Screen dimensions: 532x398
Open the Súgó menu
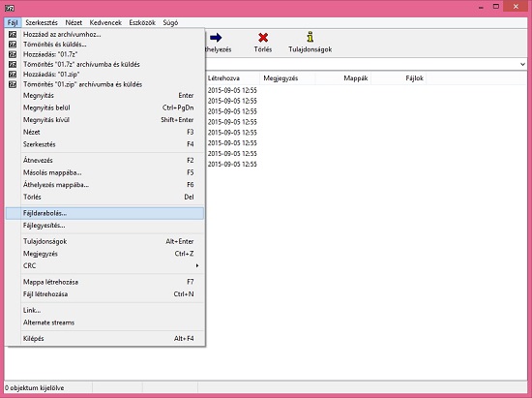pyautogui.click(x=170, y=22)
